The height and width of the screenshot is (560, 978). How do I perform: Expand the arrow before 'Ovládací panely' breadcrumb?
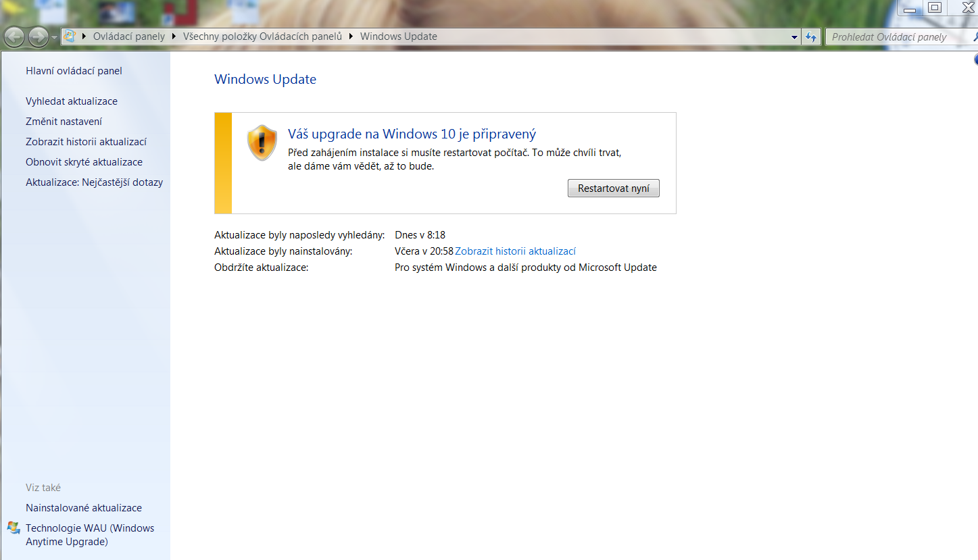coord(84,36)
